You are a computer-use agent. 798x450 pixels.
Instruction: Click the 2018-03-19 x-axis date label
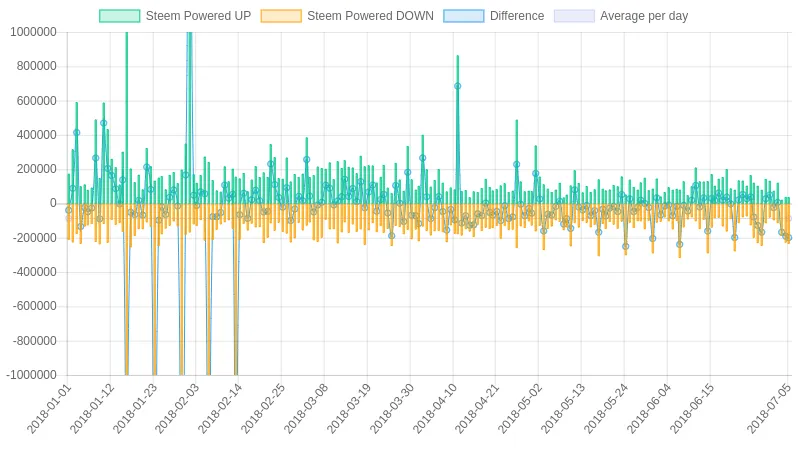point(349,409)
